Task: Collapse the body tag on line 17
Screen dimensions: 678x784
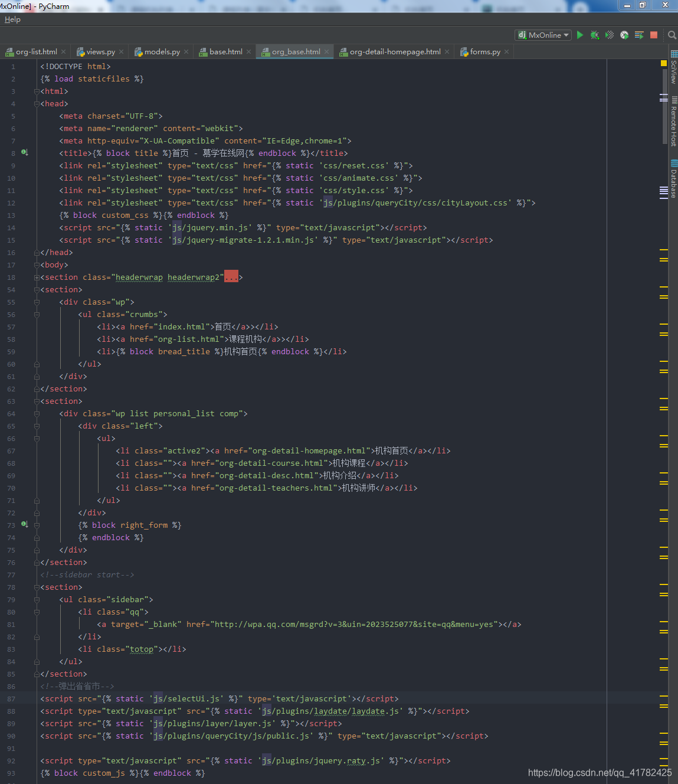Action: (x=37, y=265)
